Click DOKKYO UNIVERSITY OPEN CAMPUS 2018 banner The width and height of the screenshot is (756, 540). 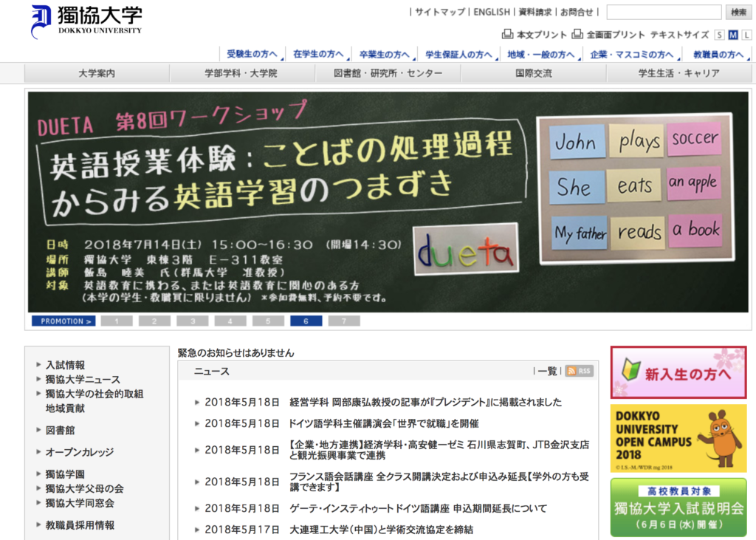pyautogui.click(x=678, y=438)
